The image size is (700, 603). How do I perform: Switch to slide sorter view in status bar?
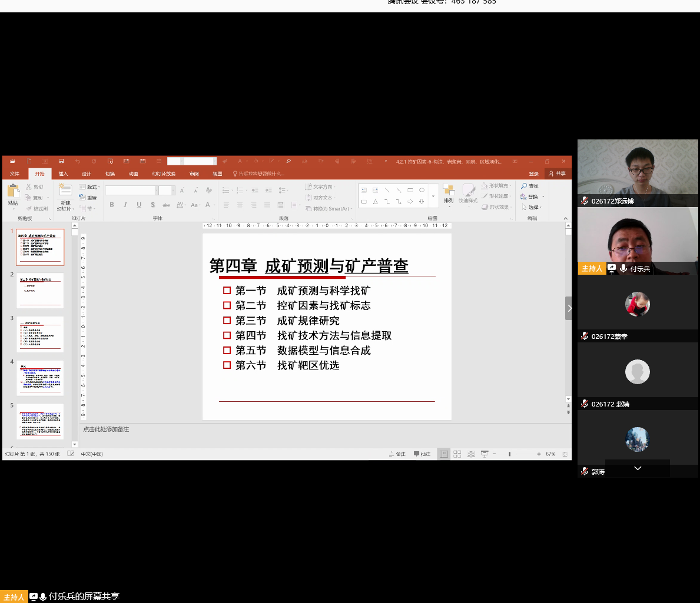(457, 454)
